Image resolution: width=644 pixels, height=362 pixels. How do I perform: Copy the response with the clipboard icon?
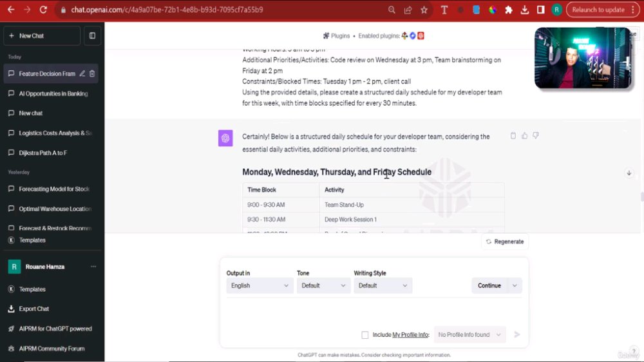513,136
